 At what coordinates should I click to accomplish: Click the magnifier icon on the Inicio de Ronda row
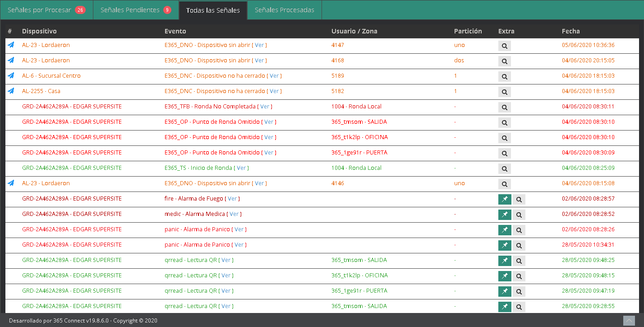click(504, 168)
